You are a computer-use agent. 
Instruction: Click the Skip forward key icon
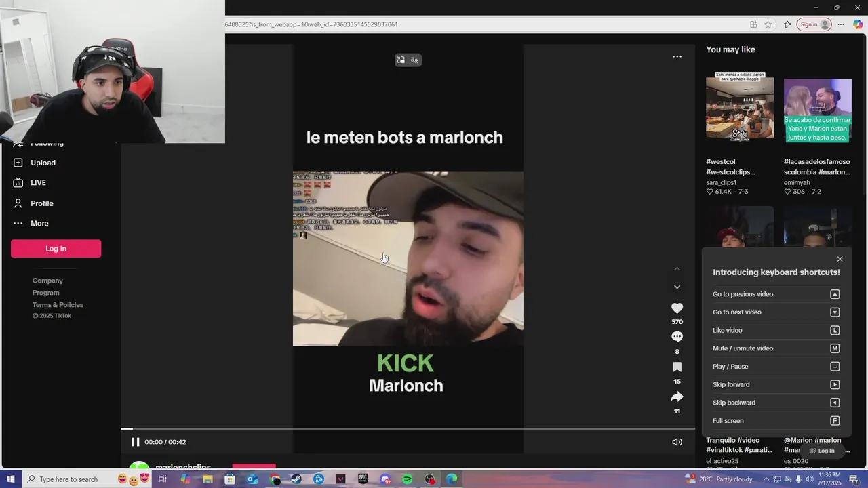click(x=835, y=384)
